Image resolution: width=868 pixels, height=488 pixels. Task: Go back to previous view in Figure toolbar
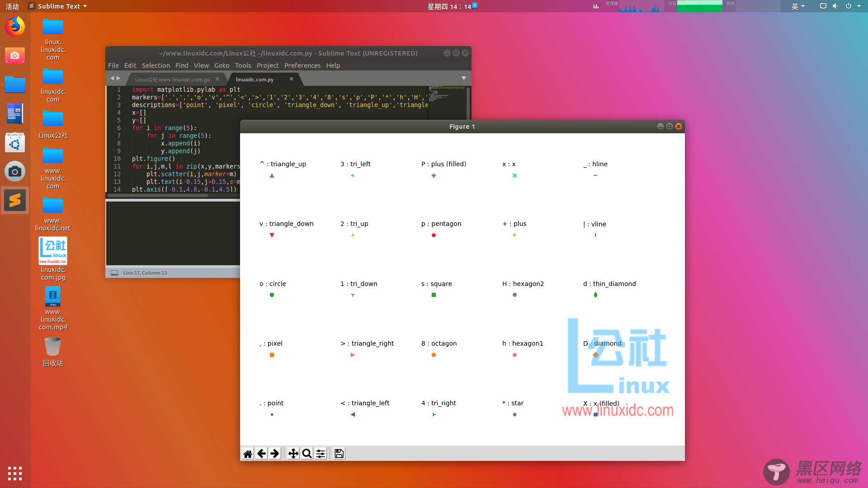tap(261, 454)
